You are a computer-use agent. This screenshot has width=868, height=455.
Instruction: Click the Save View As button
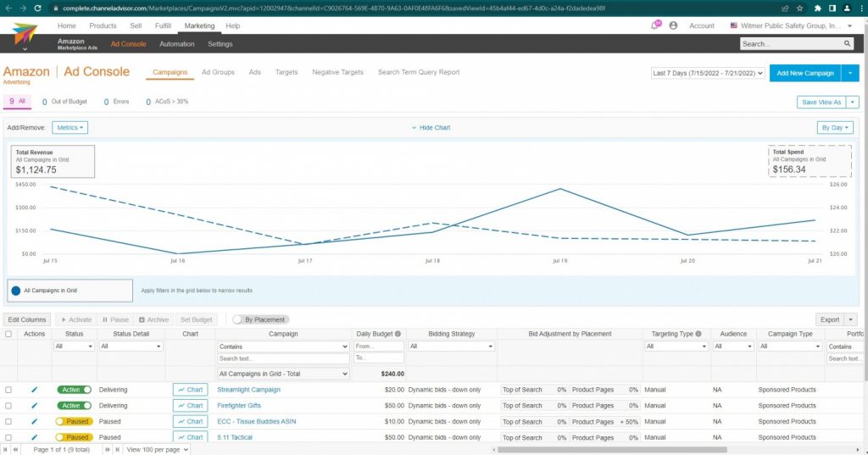[x=821, y=102]
